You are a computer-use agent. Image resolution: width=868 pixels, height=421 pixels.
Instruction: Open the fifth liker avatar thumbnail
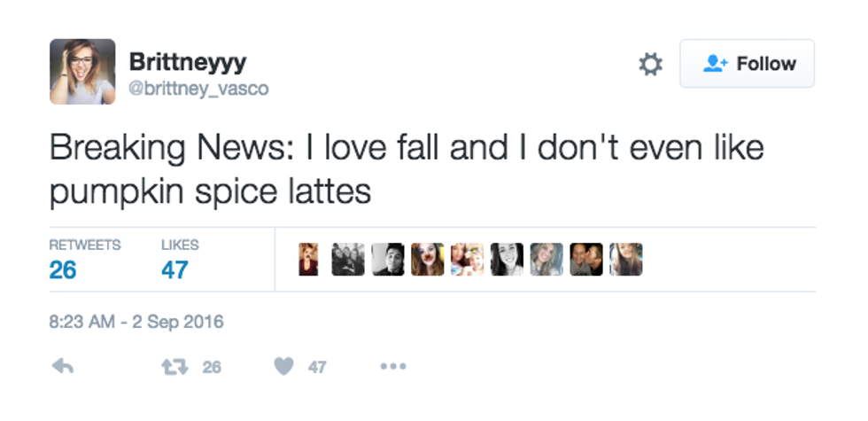point(468,260)
